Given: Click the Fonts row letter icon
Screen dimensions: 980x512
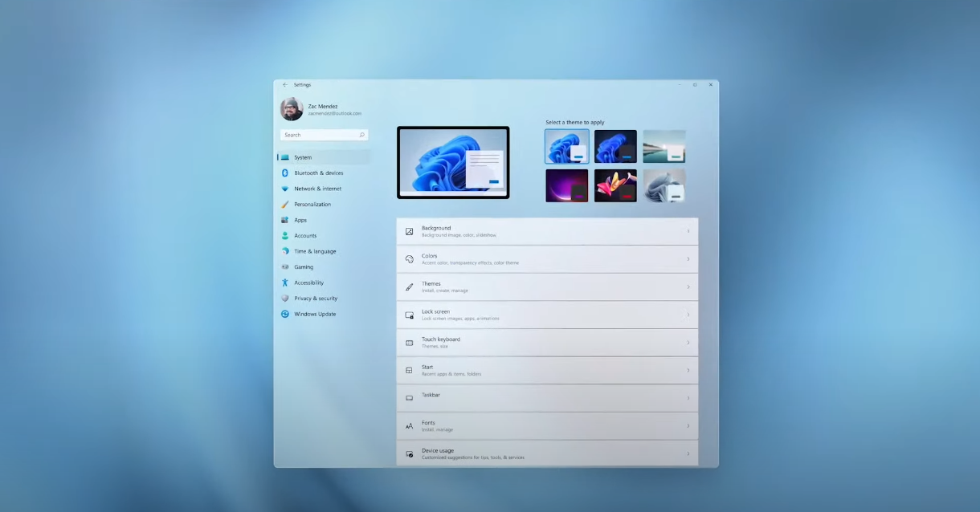Looking at the screenshot, I should click(x=409, y=426).
